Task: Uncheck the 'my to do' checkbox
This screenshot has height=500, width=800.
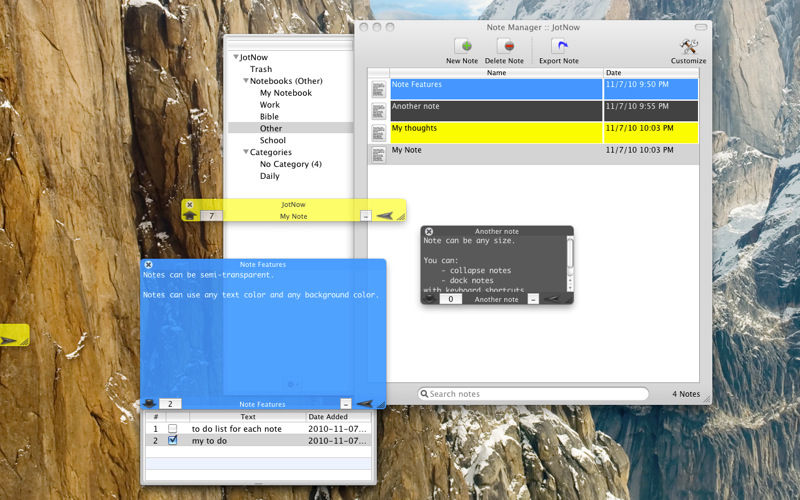Action: tap(172, 440)
